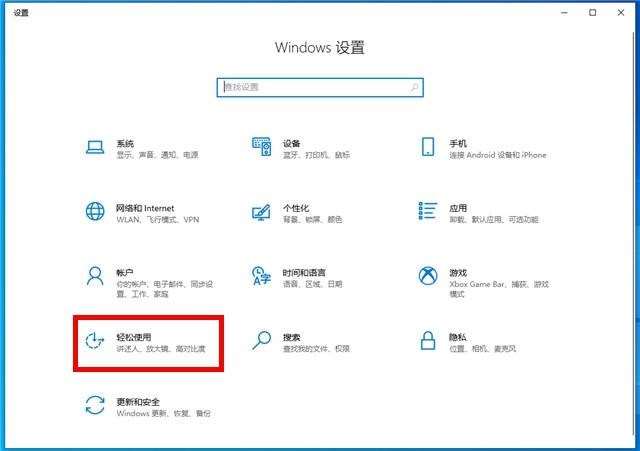
Task: Click the 更新和安全 heading text
Action: click(x=138, y=401)
